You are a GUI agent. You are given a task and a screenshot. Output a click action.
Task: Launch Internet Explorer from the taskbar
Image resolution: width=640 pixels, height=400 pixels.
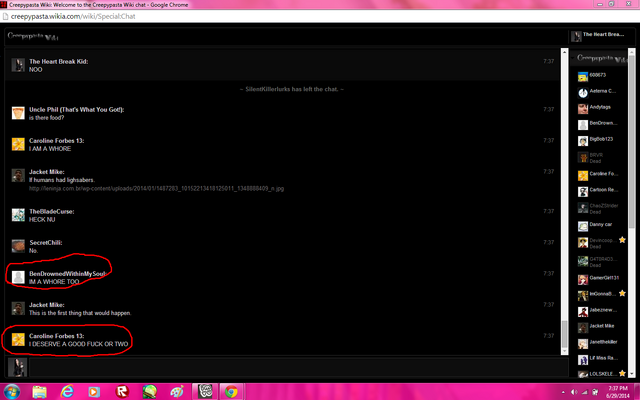click(x=67, y=392)
